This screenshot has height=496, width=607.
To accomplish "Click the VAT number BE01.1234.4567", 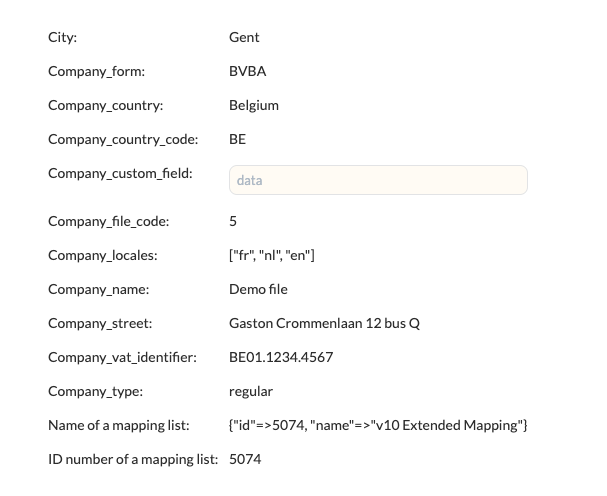I will 281,357.
